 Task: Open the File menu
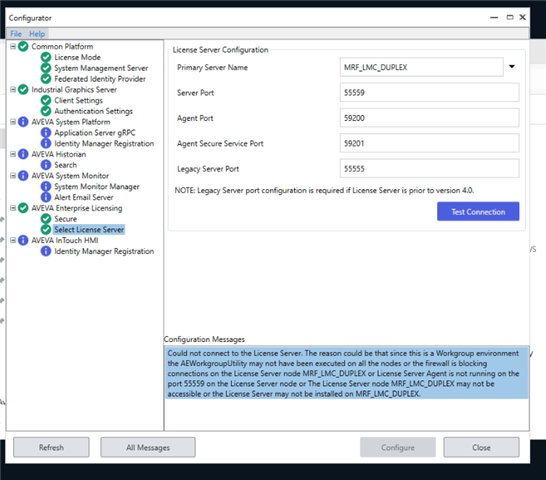tap(16, 34)
